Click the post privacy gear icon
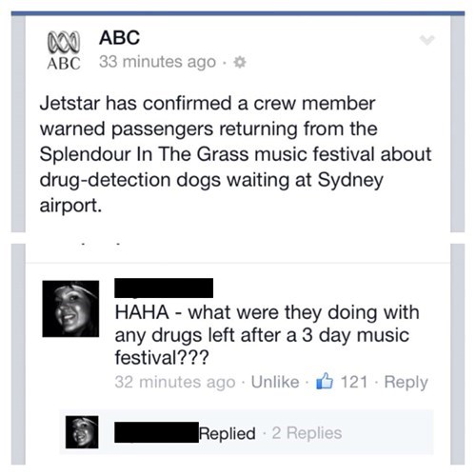 (x=240, y=62)
